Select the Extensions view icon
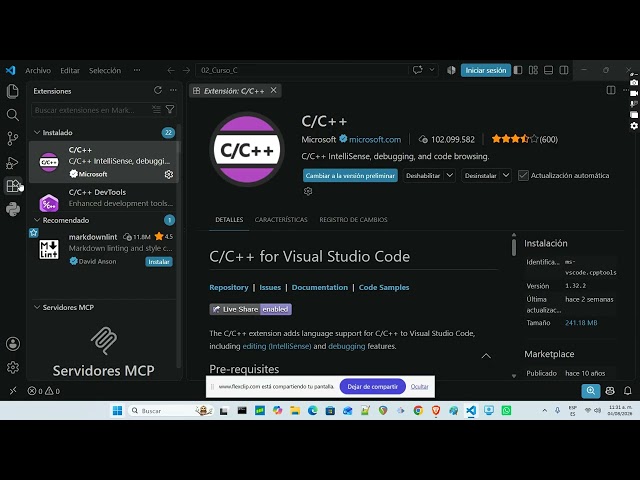 (13, 186)
